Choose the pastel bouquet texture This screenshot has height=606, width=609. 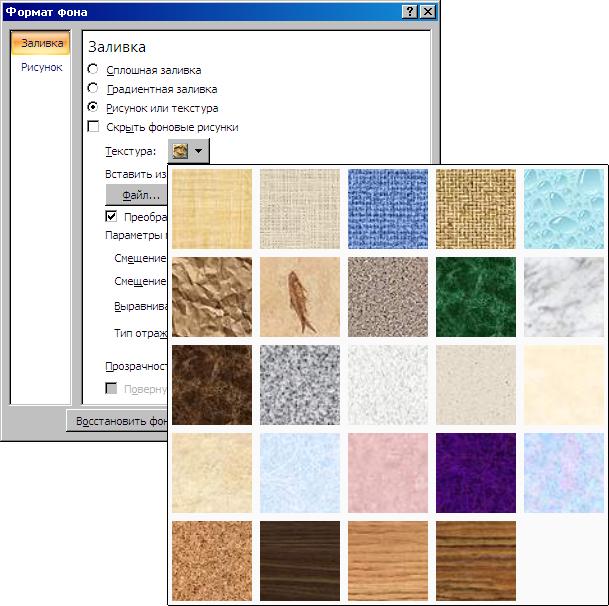[x=564, y=473]
